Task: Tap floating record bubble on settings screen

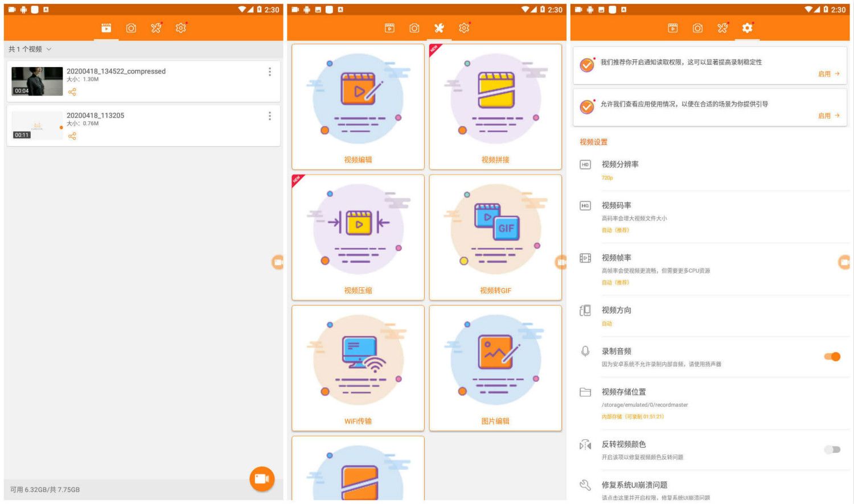Action: pos(844,262)
